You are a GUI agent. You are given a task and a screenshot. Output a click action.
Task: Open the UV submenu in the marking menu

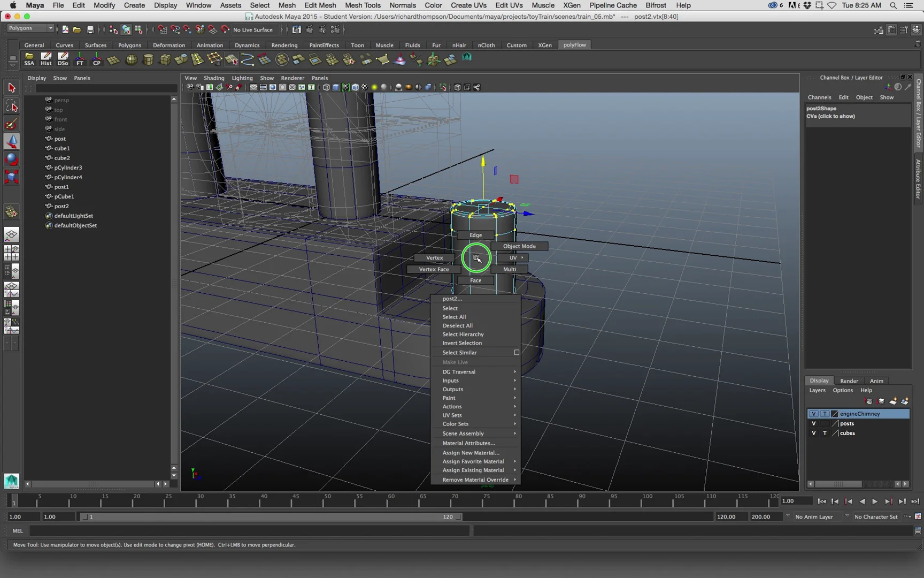[x=513, y=257]
